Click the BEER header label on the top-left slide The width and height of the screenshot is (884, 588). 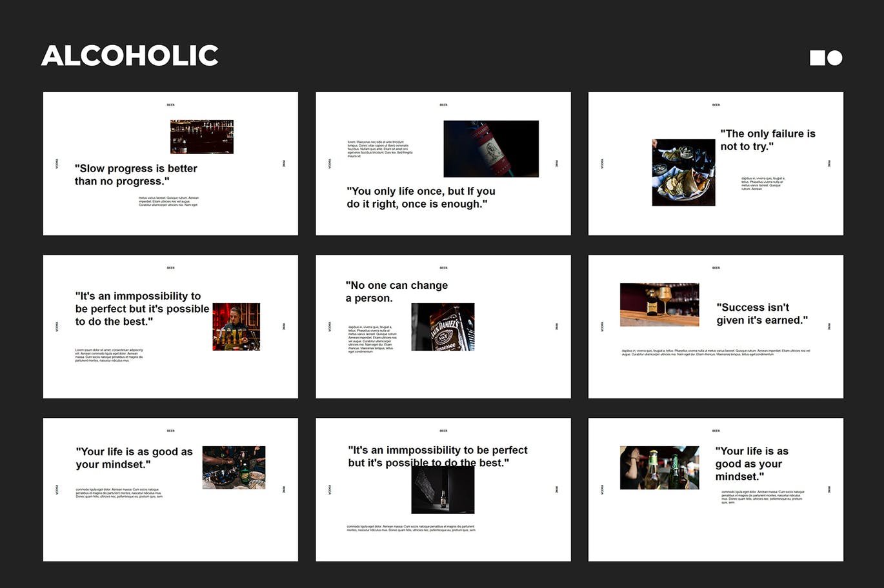coord(170,104)
